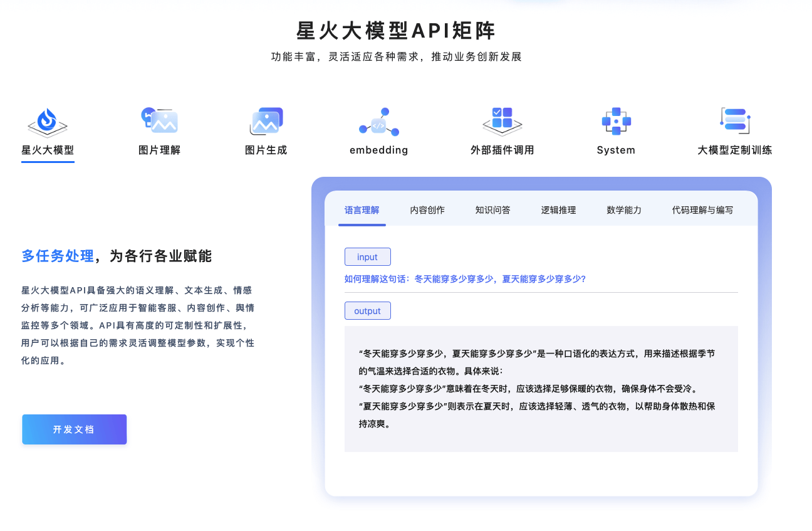This screenshot has width=812, height=531.
Task: Select the 大模型定制训练 label
Action: [735, 150]
